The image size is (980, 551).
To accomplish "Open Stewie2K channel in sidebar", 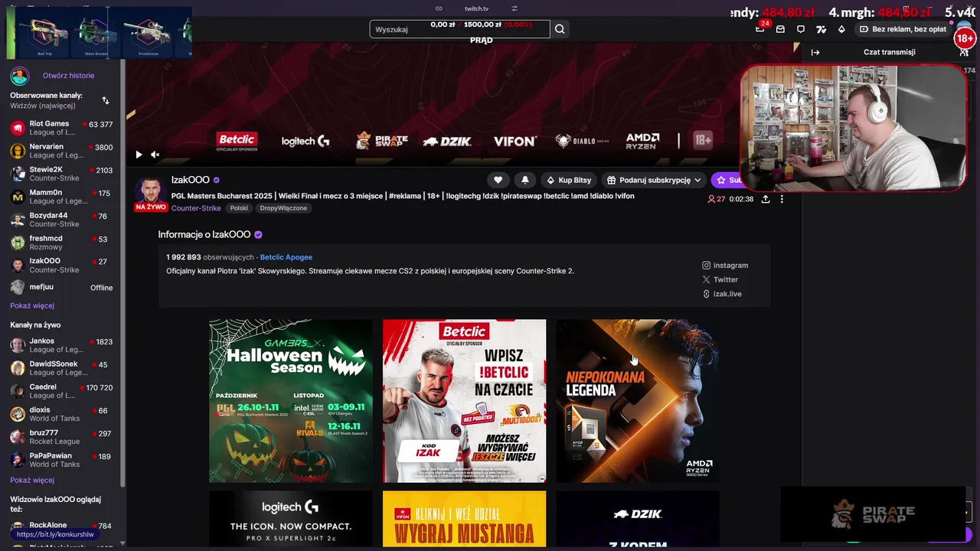I will click(x=61, y=174).
